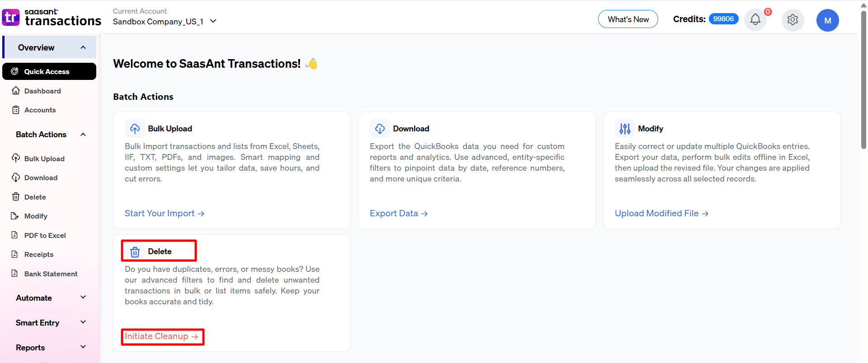Open the settings gear icon
Viewport: 868px width, 363px height.
[x=793, y=20]
